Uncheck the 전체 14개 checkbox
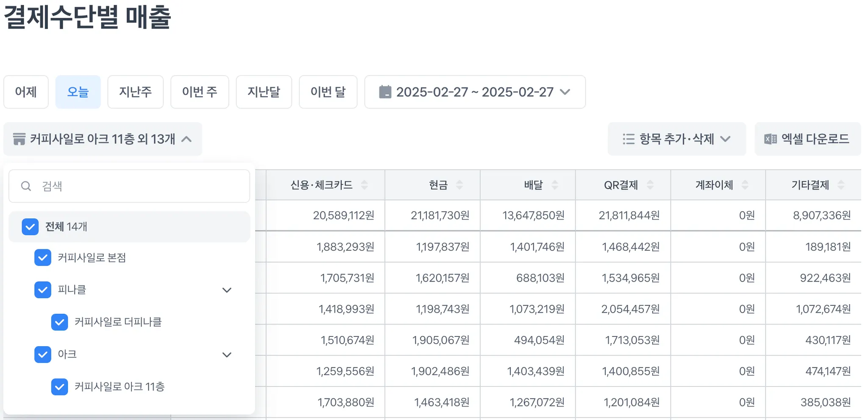The width and height of the screenshot is (868, 420). click(30, 227)
